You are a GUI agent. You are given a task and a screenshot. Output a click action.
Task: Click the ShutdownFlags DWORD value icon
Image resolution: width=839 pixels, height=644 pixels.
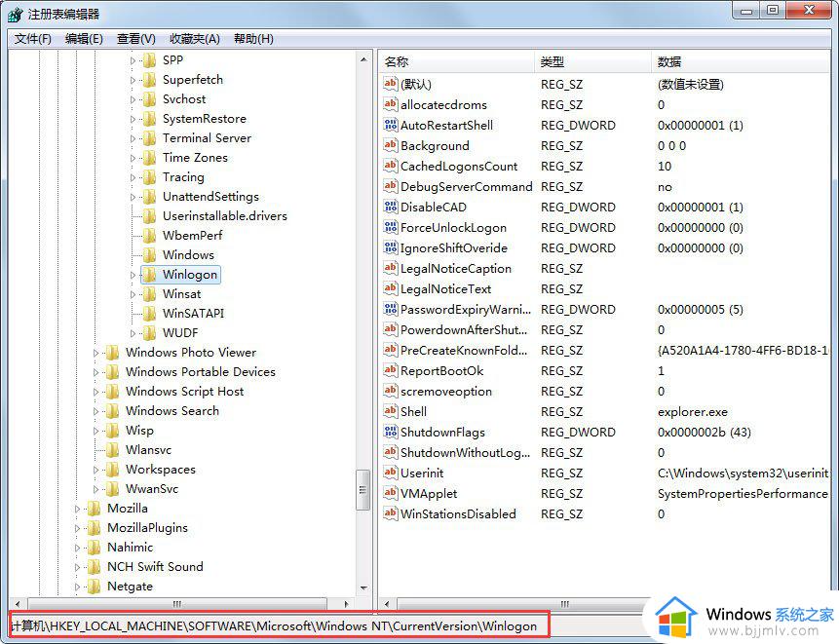click(391, 432)
